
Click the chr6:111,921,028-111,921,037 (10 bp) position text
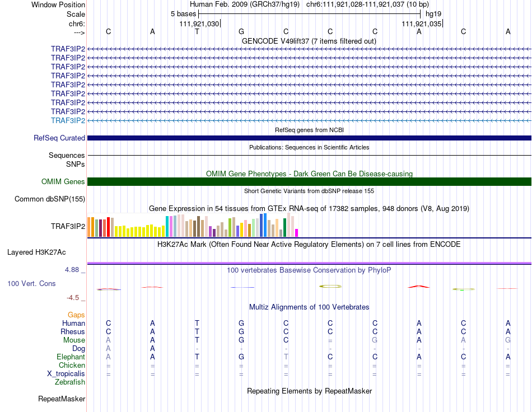click(367, 4)
